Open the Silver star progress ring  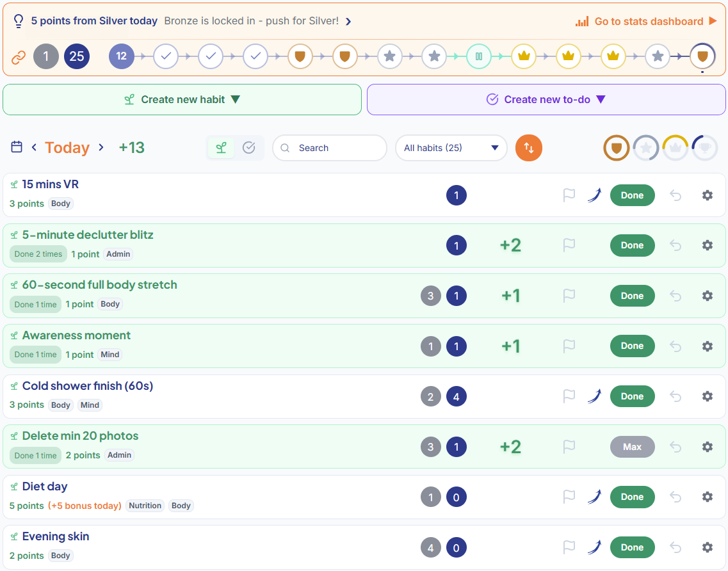[646, 148]
